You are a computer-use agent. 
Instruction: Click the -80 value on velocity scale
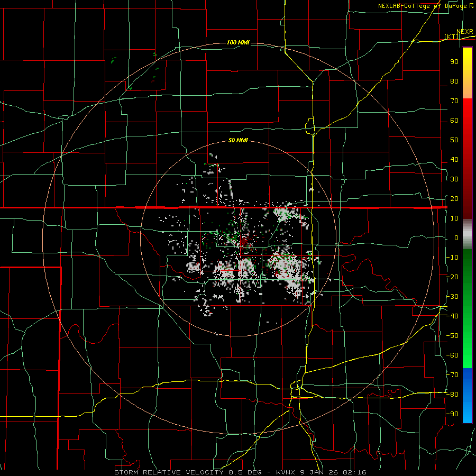coord(452,395)
